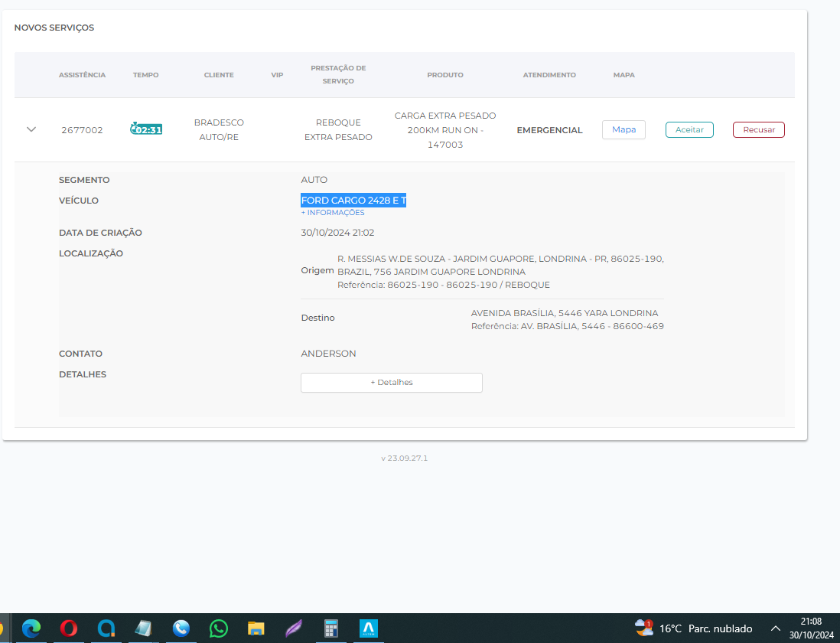
Task: Expand the '+ Detalhes' section
Action: pos(391,382)
